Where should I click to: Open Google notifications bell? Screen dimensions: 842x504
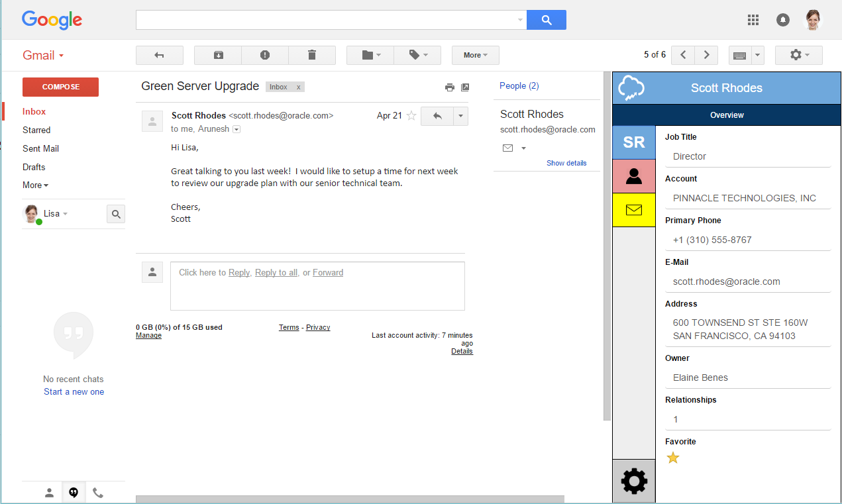coord(783,20)
